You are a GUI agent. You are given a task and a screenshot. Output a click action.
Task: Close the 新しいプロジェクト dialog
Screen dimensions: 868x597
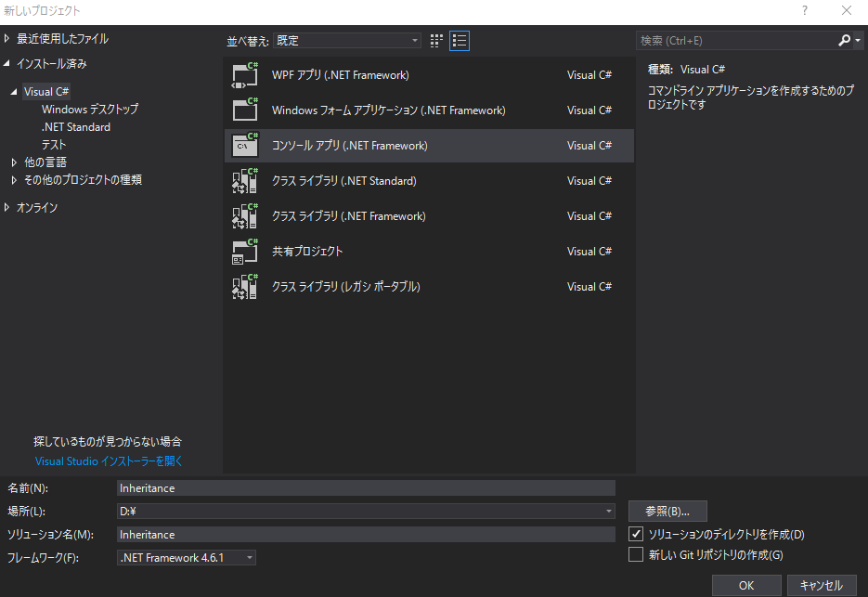[x=847, y=10]
